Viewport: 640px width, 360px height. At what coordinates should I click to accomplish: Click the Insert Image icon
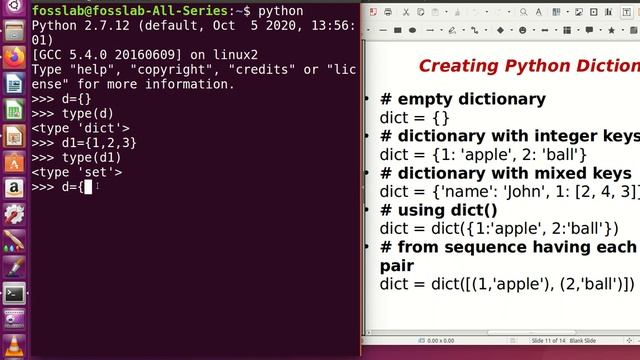pyautogui.click(x=579, y=12)
